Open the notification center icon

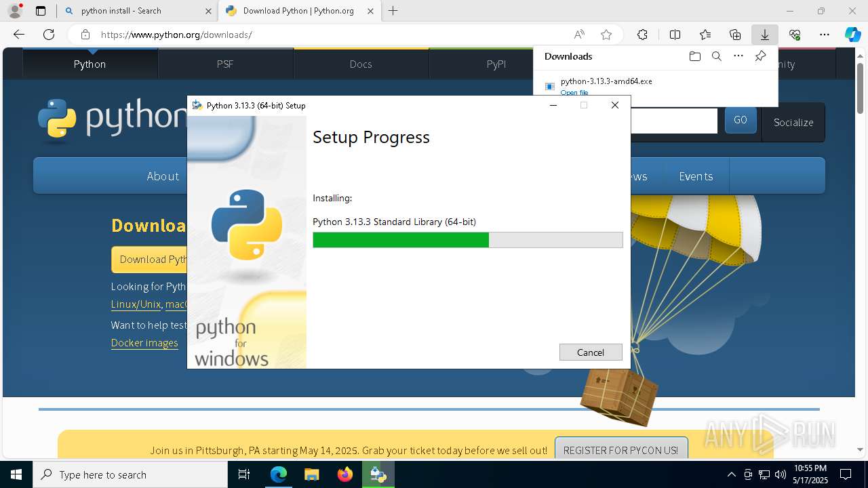pyautogui.click(x=846, y=474)
